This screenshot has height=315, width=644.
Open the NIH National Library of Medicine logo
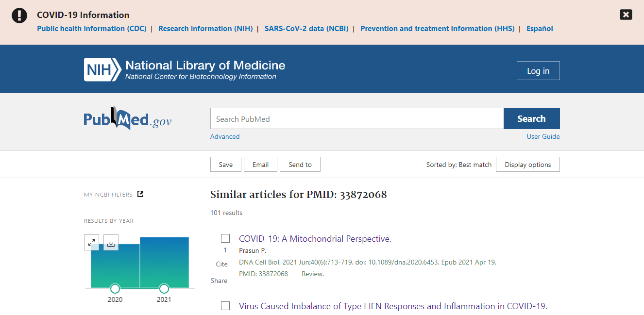pyautogui.click(x=185, y=69)
